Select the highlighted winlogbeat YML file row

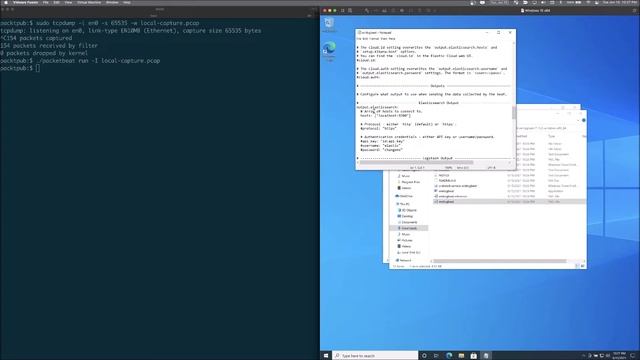coord(509,202)
